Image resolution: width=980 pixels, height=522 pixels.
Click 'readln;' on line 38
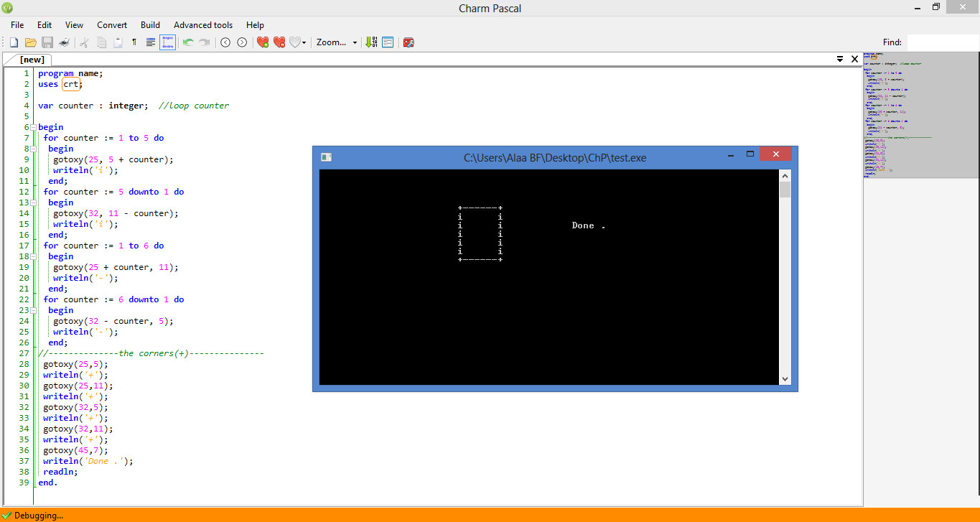pyautogui.click(x=60, y=472)
